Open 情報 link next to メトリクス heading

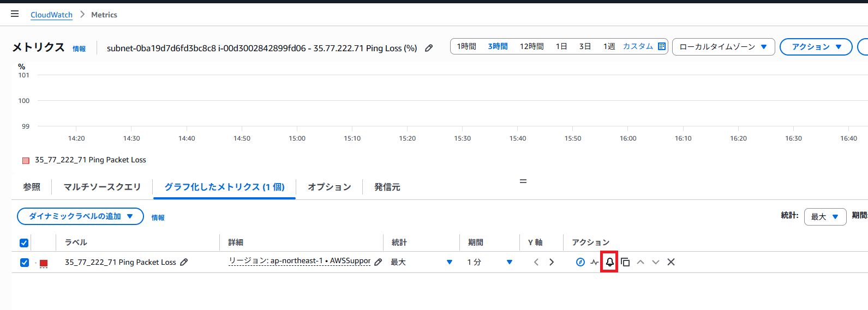click(x=79, y=48)
